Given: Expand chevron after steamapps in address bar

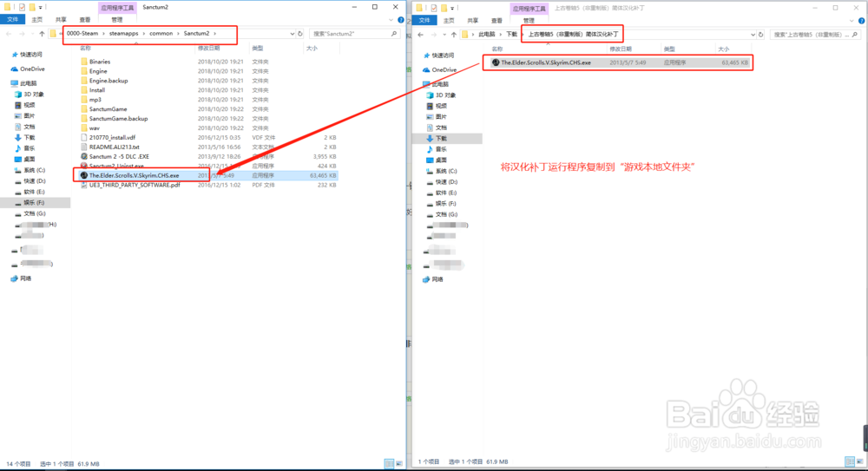Looking at the screenshot, I should click(x=144, y=34).
